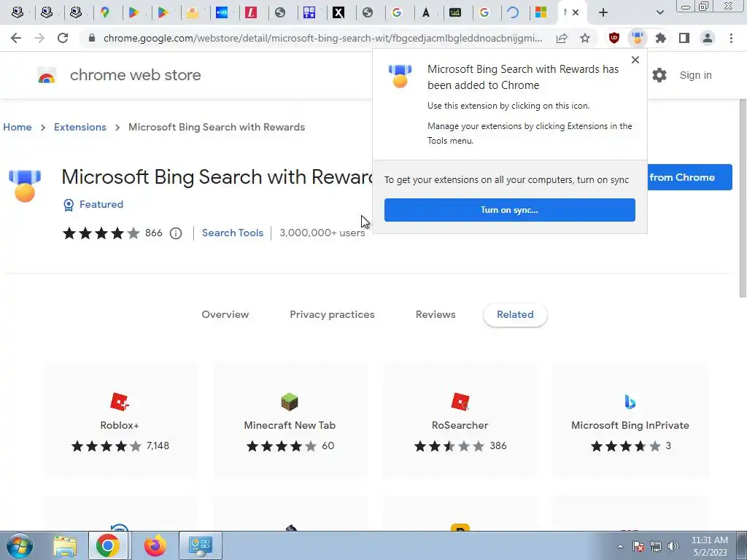Click the page vertical scrollbar

pos(743,198)
